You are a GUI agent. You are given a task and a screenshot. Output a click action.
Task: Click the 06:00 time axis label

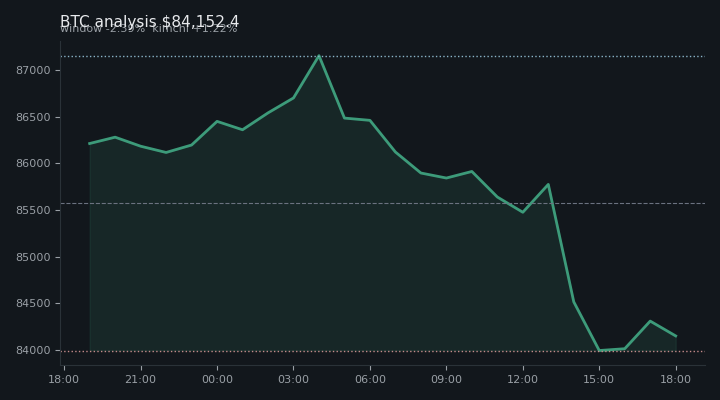click(x=370, y=379)
